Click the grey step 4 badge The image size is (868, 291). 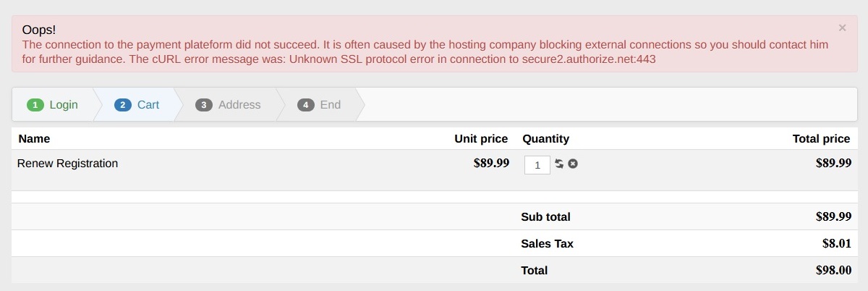[x=306, y=105]
